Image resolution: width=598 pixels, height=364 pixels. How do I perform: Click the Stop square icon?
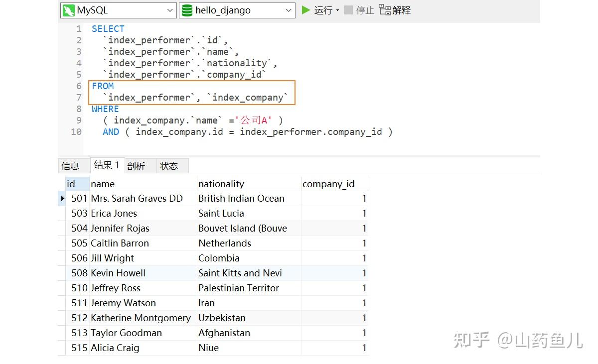(348, 9)
